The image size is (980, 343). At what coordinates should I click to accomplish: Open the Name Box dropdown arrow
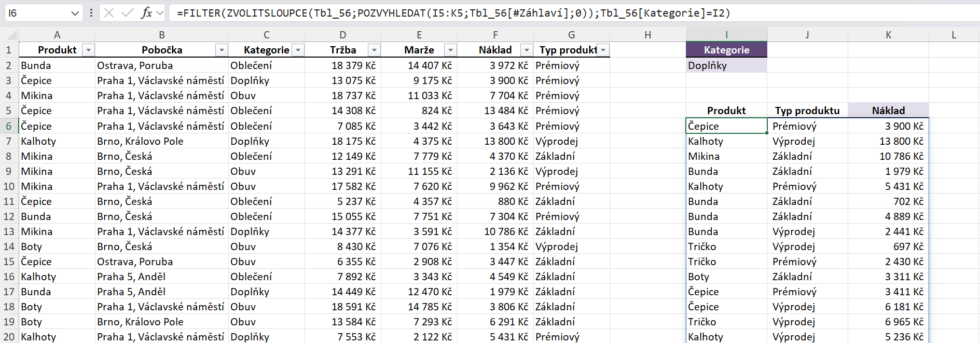[75, 13]
